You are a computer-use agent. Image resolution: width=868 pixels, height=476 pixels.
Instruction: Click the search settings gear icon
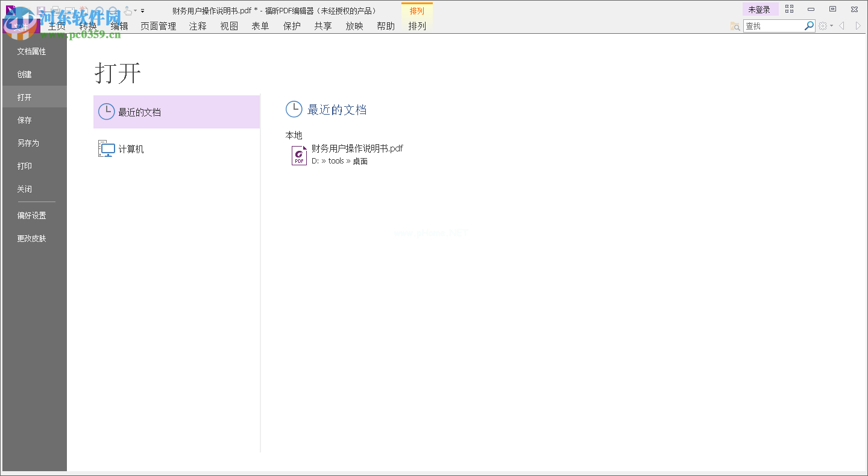tap(823, 26)
